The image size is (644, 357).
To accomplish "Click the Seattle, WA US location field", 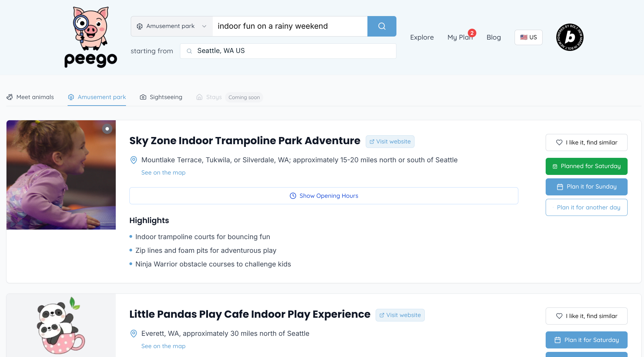I will click(x=288, y=51).
